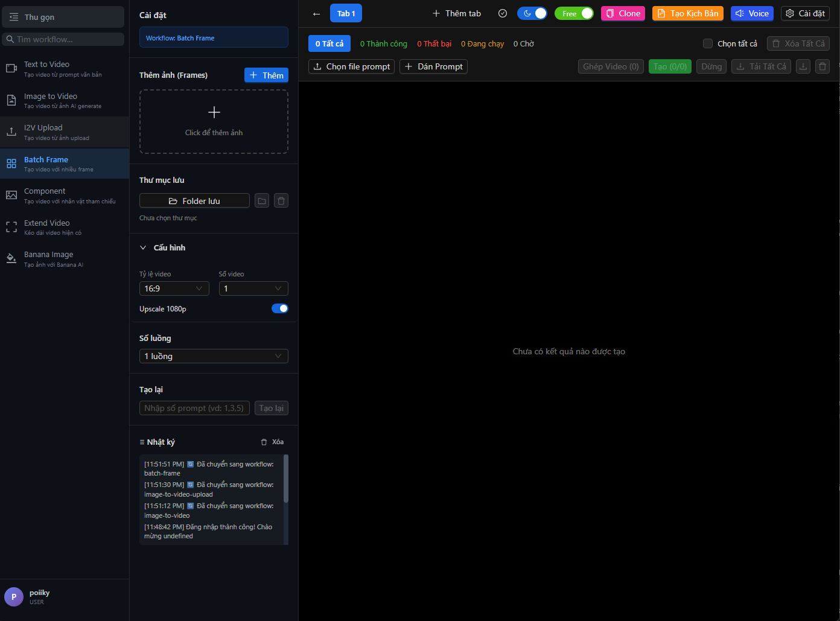Click the plus area to add frame images
Image resolution: width=840 pixels, height=621 pixels.
click(214, 121)
